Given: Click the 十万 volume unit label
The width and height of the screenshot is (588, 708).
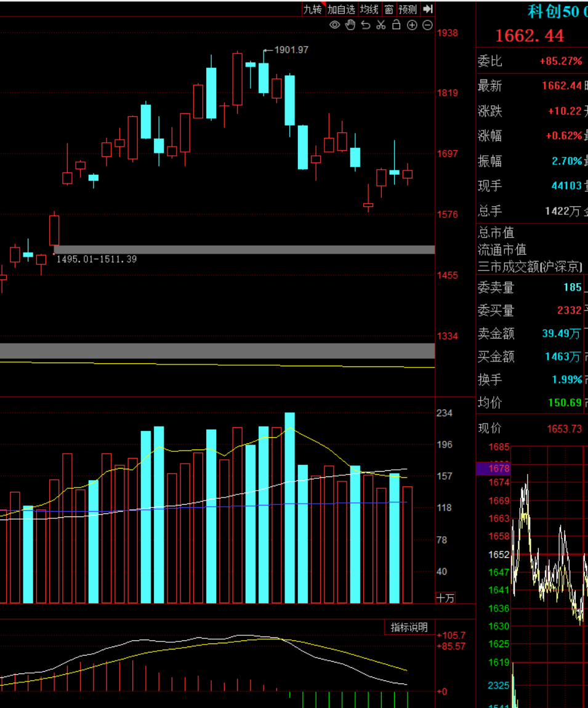Looking at the screenshot, I should (445, 598).
